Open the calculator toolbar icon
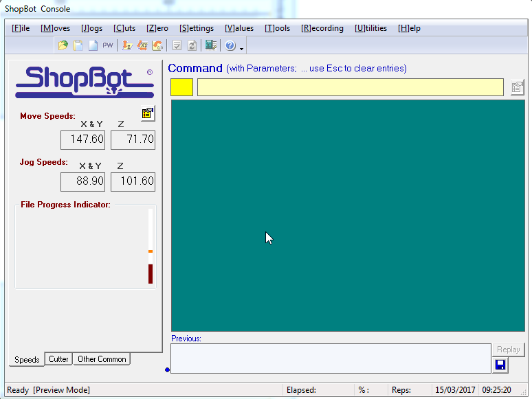This screenshot has width=532, height=399. point(211,45)
